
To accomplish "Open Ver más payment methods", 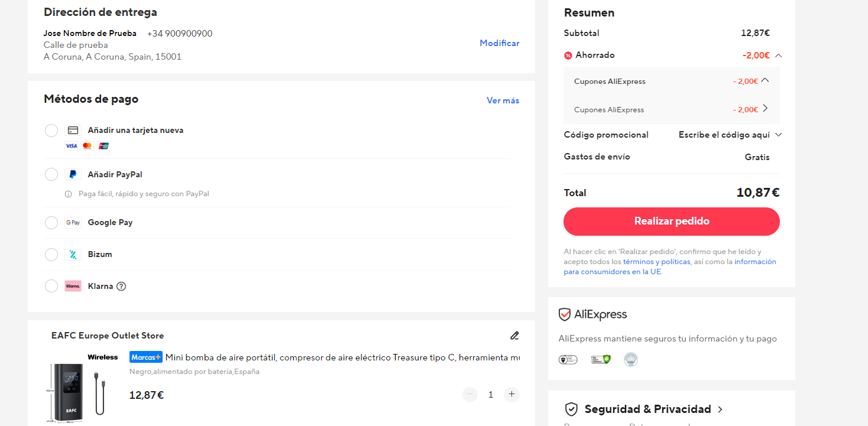I will click(x=503, y=100).
